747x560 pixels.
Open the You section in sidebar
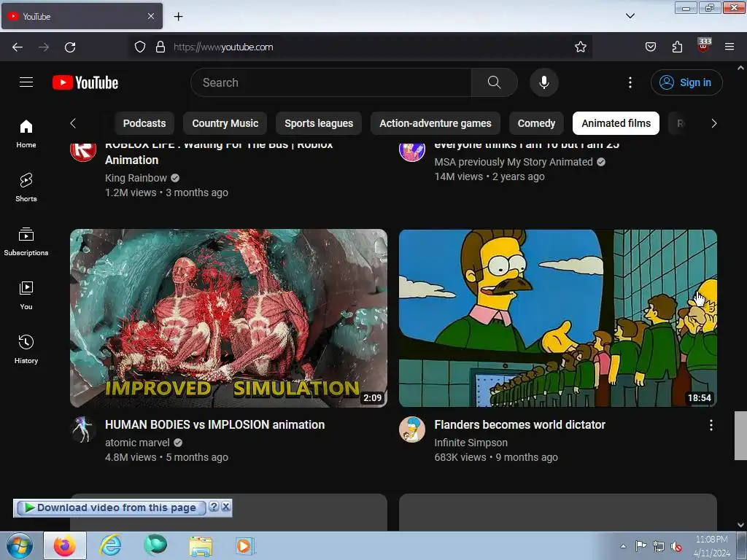click(26, 296)
